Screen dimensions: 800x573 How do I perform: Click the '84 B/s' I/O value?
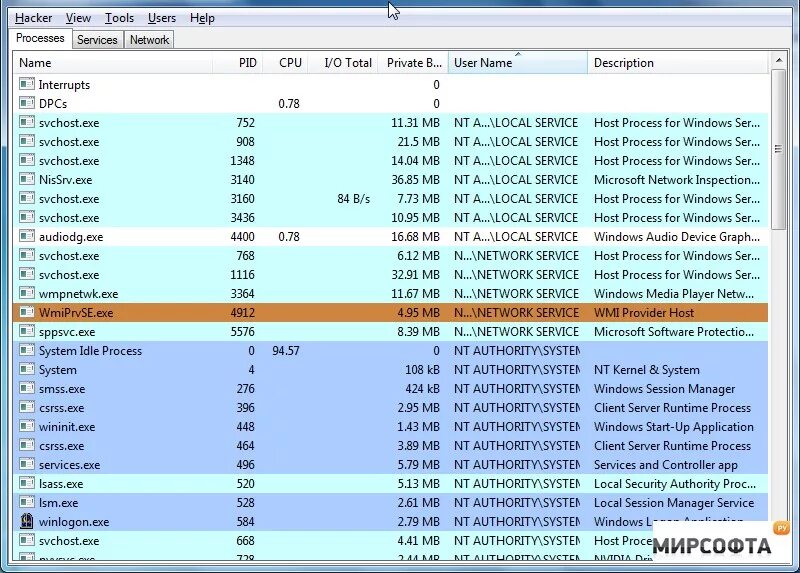354,199
